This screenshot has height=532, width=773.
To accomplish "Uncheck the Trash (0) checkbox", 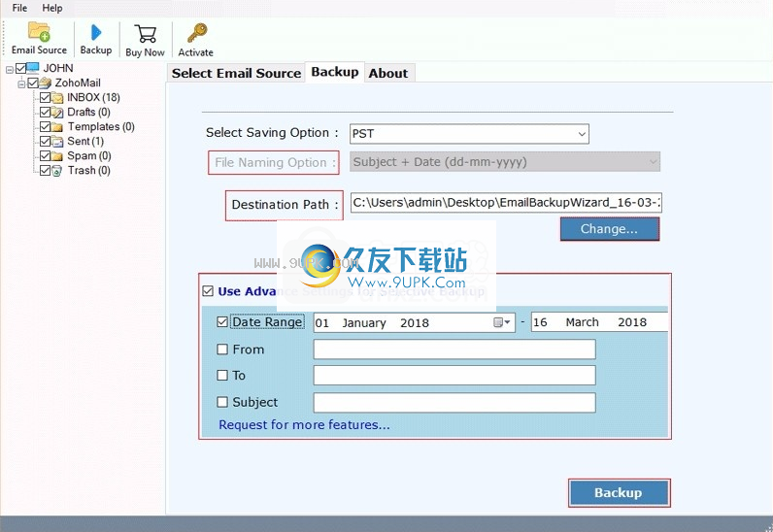I will 45,171.
